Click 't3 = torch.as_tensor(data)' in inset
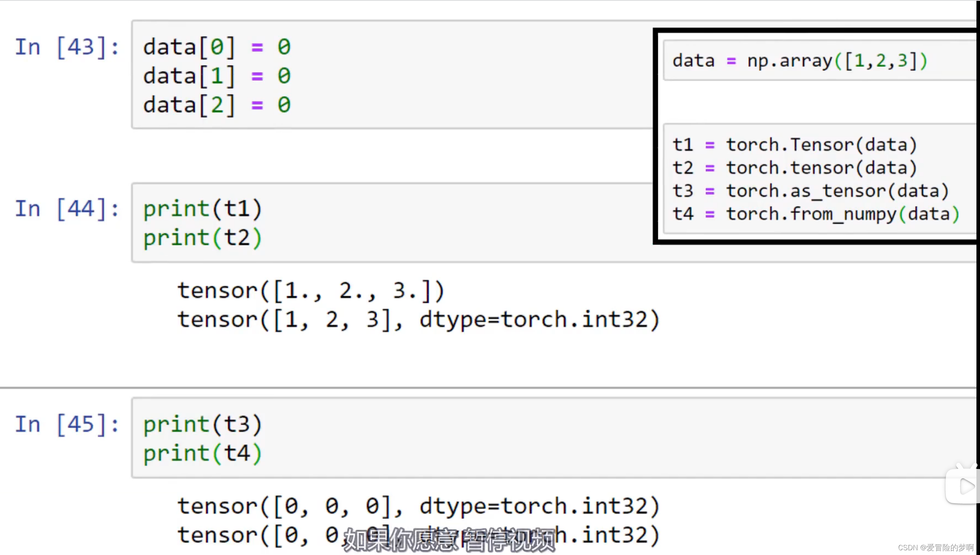Screen dimensions: 980x555 coord(811,191)
